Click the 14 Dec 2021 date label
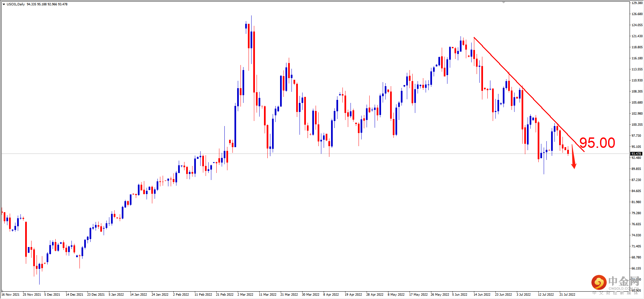Screen dimensions: 644x299 click(x=74, y=295)
